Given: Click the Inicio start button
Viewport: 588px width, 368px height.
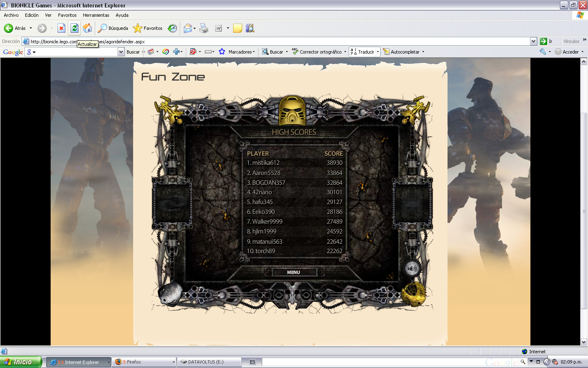Looking at the screenshot, I should tap(20, 362).
